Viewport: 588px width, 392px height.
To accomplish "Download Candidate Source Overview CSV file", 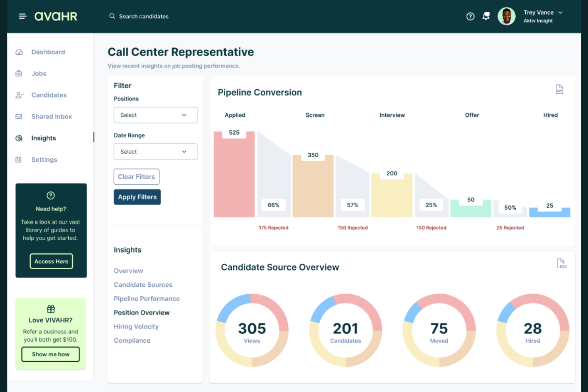I will coord(561,263).
